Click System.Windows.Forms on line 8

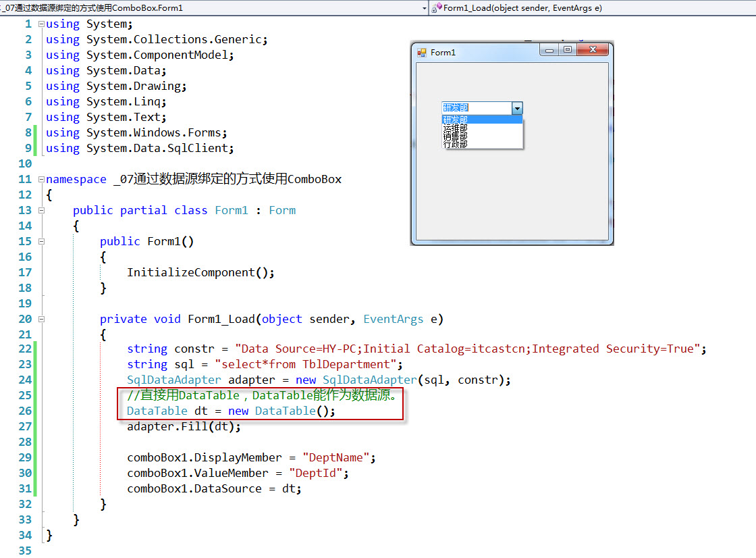[153, 132]
